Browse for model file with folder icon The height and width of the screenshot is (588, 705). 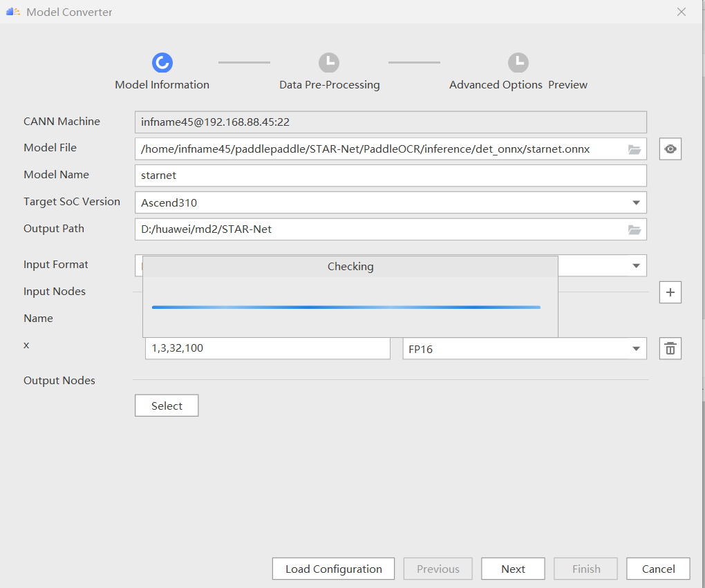click(x=634, y=149)
